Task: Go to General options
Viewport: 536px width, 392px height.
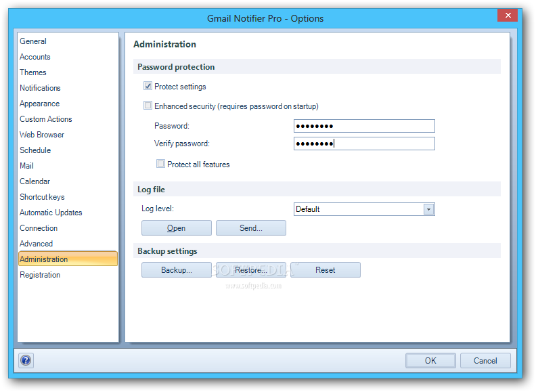Action: click(x=68, y=41)
